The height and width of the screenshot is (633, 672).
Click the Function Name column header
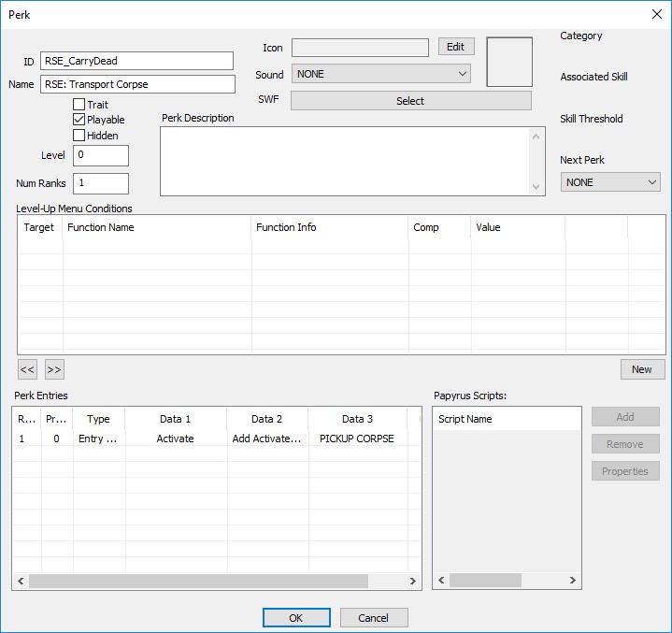click(157, 227)
